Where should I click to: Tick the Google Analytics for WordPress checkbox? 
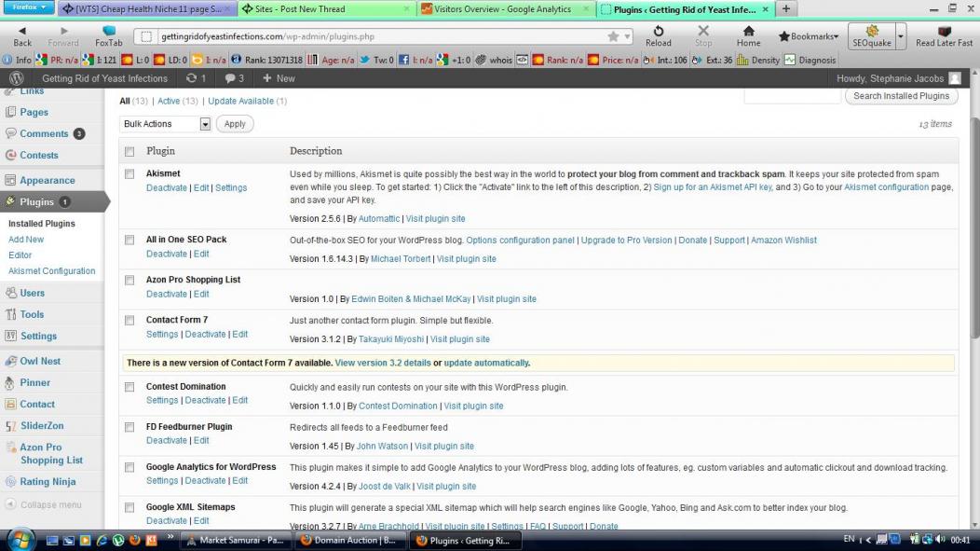click(x=129, y=467)
